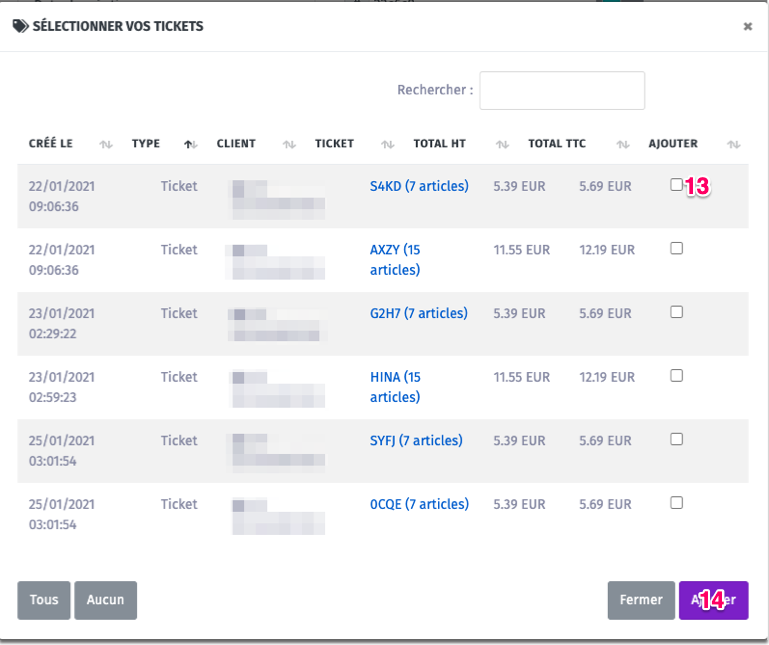Screen dimensions: 769x645
Task: Click the purple Ajouter button
Action: [x=713, y=600]
